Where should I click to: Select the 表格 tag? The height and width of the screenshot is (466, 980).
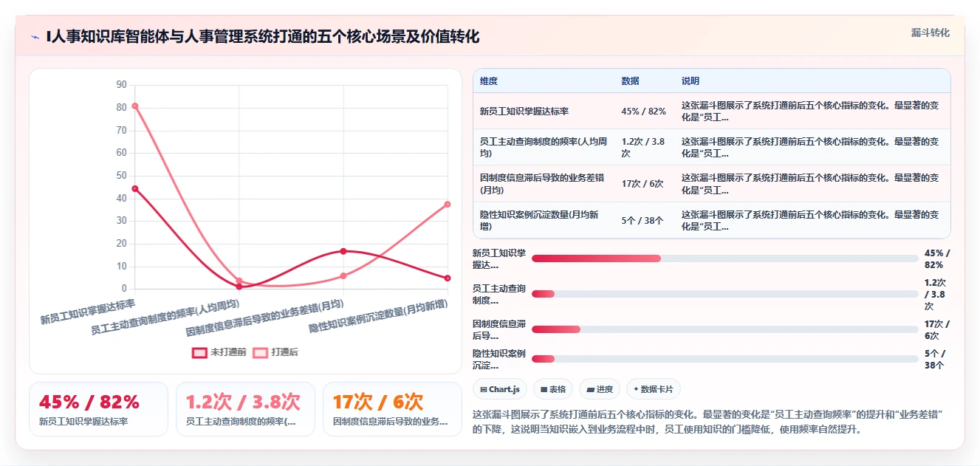[x=553, y=389]
